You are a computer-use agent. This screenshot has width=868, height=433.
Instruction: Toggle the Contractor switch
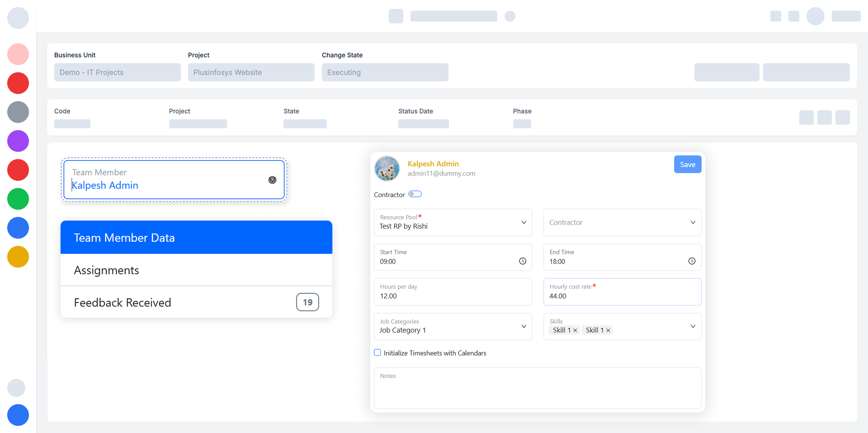(415, 194)
